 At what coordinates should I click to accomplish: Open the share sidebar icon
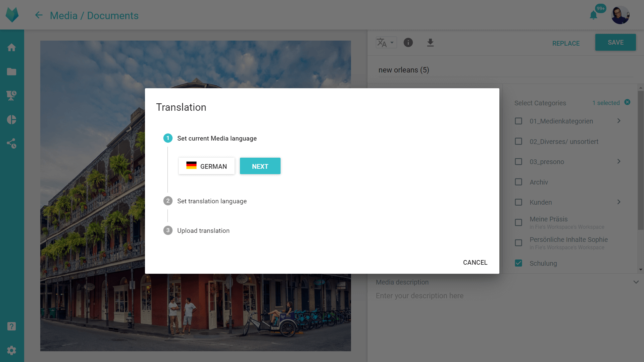point(12,144)
